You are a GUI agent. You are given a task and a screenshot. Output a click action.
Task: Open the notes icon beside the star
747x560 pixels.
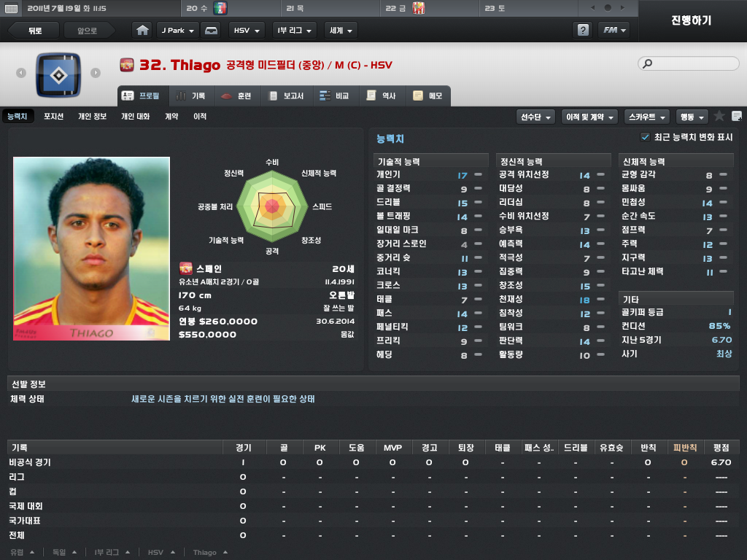pos(737,116)
